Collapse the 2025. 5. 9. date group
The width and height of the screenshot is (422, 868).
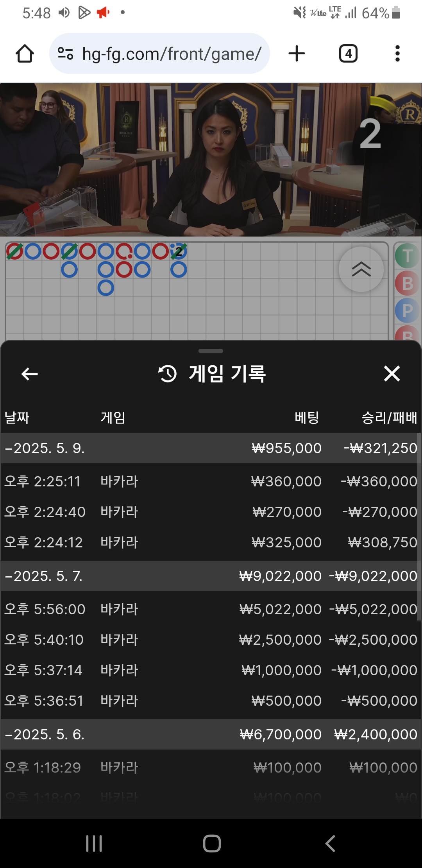[x=210, y=448]
